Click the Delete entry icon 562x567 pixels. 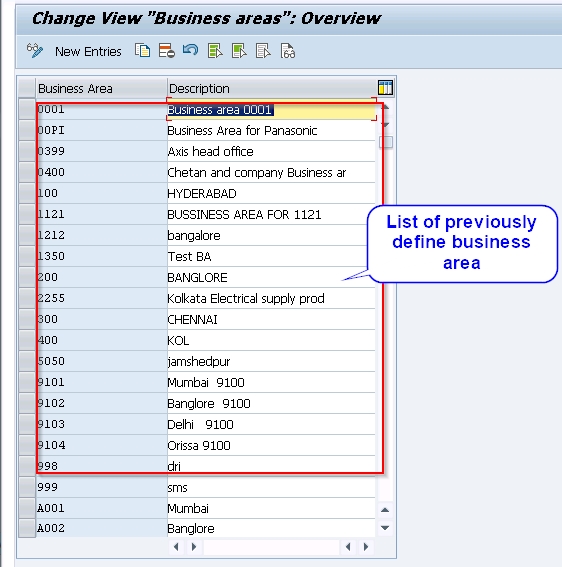[167, 51]
